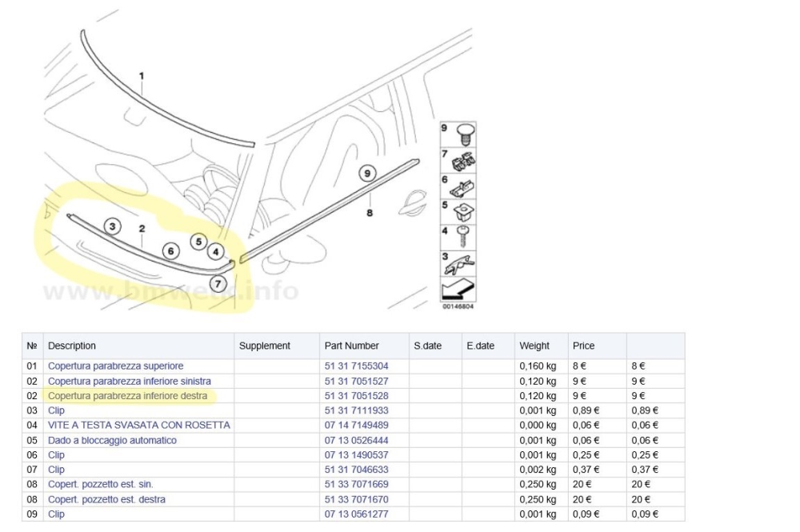The image size is (800, 532).
Task: Select circled callout 9 on the door sill strip
Action: pos(367,174)
